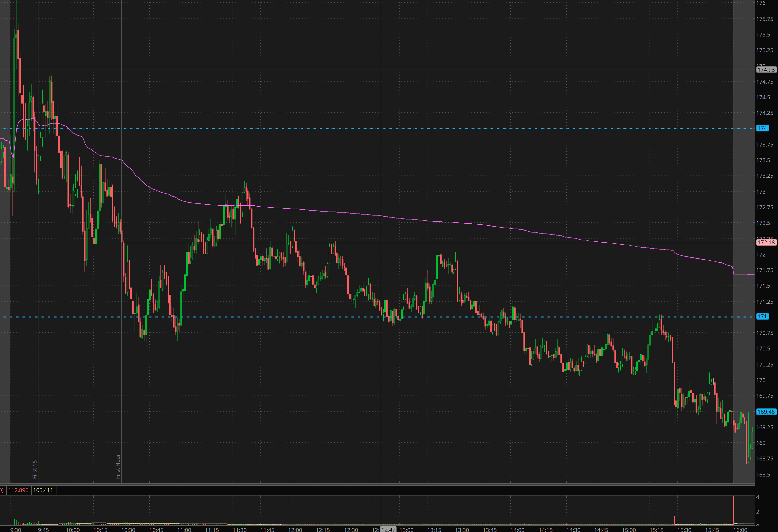Click the 14:00 label on time axis
The width and height of the screenshot is (778, 532).
pyautogui.click(x=517, y=530)
